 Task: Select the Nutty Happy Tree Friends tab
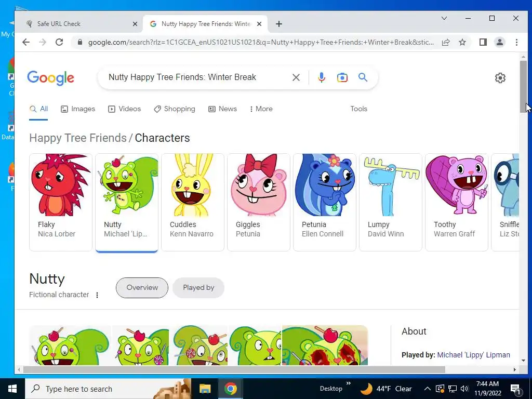205,24
